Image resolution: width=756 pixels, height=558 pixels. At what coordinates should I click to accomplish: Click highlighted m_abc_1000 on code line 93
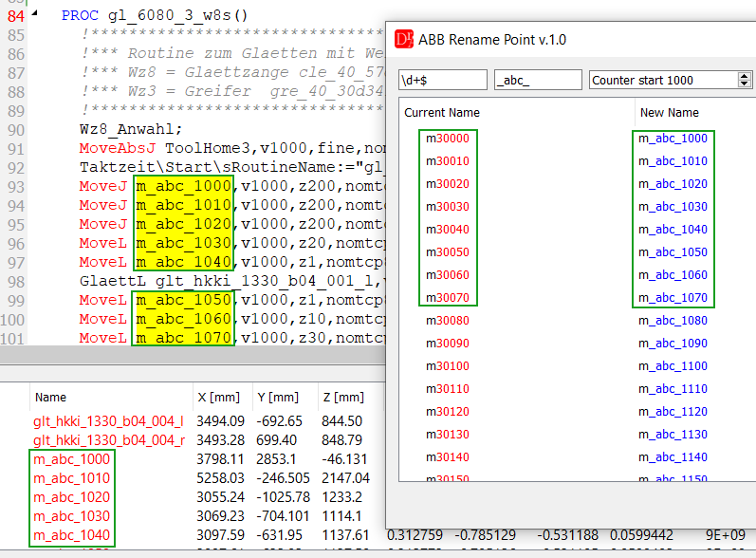click(184, 186)
